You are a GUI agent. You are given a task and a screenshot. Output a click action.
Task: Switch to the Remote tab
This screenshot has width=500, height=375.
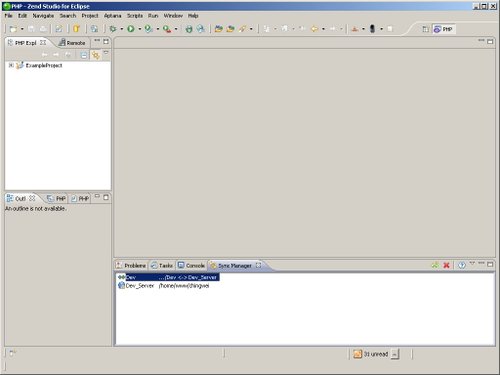click(72, 43)
